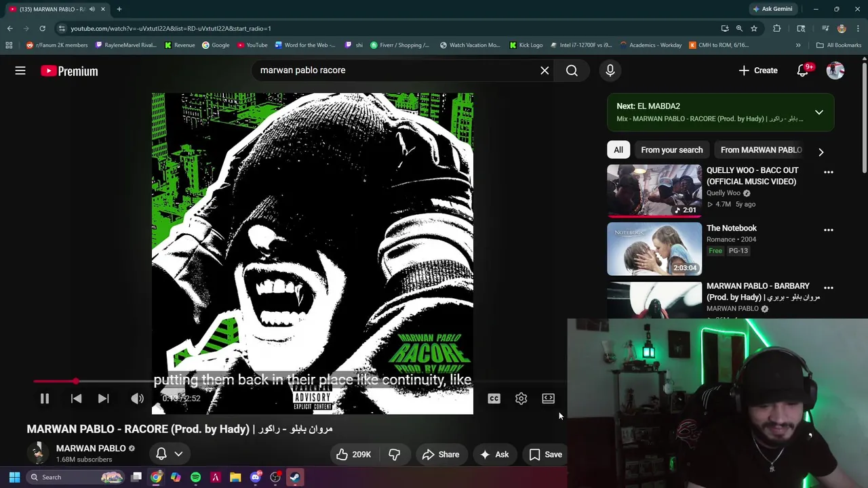
Task: Open the Kick Logo bookmark
Action: [x=526, y=45]
